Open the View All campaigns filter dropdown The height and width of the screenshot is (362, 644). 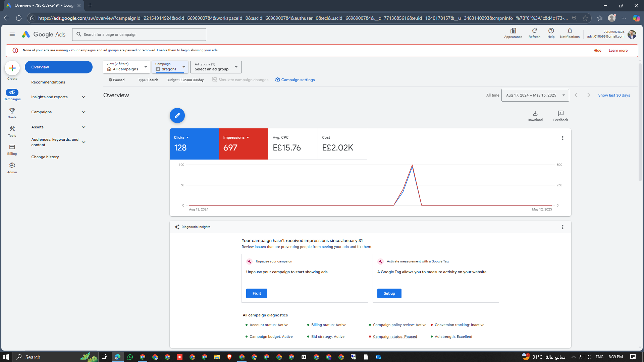[126, 67]
